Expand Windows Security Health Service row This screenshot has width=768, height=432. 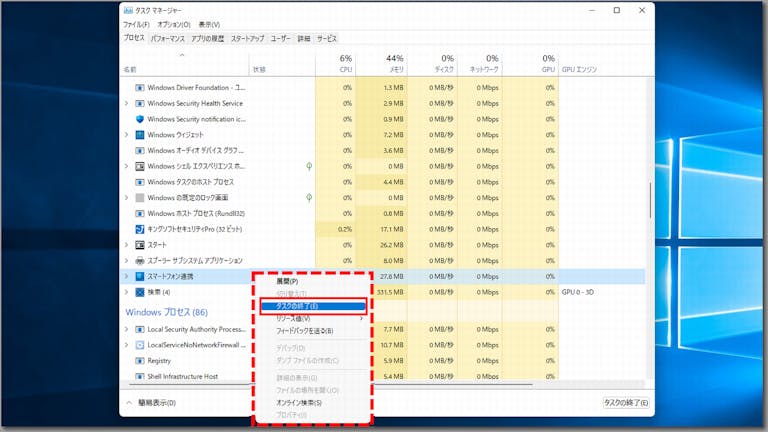tap(126, 103)
